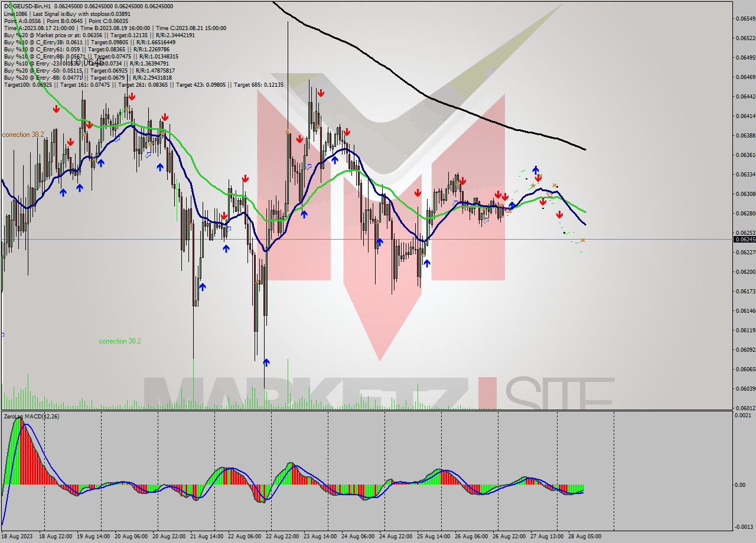Click the 18 Aug 22:00 time label
This screenshot has width=756, height=543.
click(x=56, y=537)
